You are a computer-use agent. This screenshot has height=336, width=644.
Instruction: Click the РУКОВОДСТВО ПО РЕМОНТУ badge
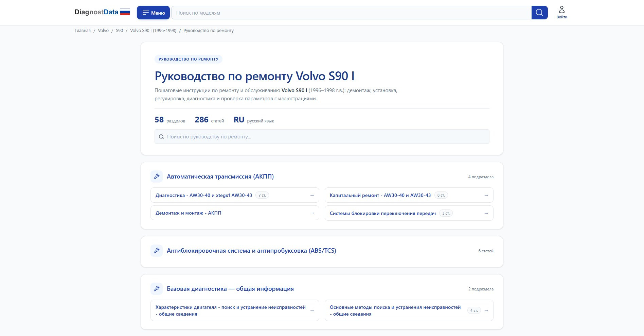point(189,59)
